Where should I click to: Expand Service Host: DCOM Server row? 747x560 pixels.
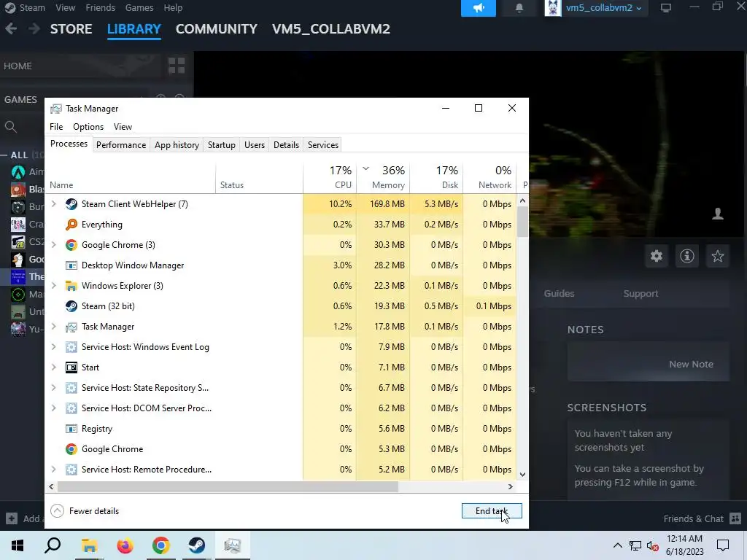pyautogui.click(x=54, y=408)
